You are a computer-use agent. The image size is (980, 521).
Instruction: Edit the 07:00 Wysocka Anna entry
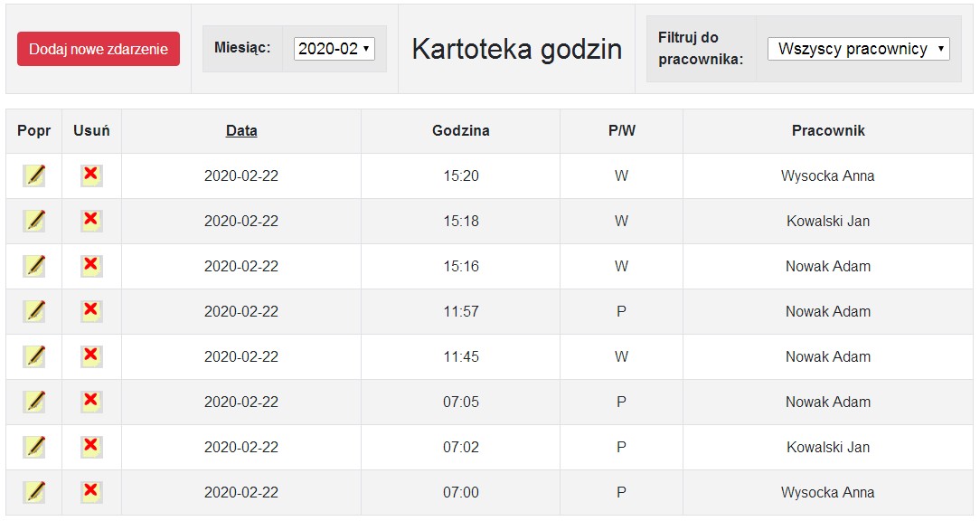point(34,492)
